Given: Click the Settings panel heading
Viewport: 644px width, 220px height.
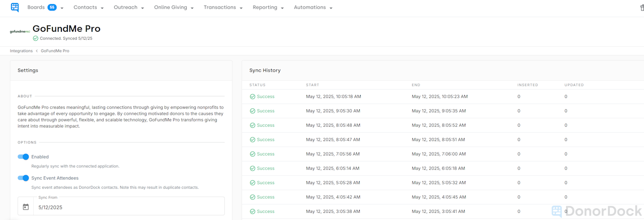Looking at the screenshot, I should pyautogui.click(x=28, y=70).
